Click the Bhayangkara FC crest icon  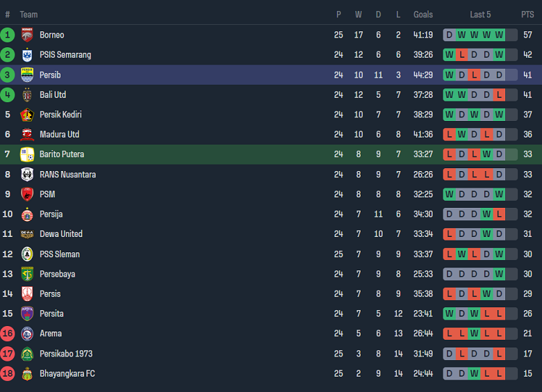click(x=27, y=374)
